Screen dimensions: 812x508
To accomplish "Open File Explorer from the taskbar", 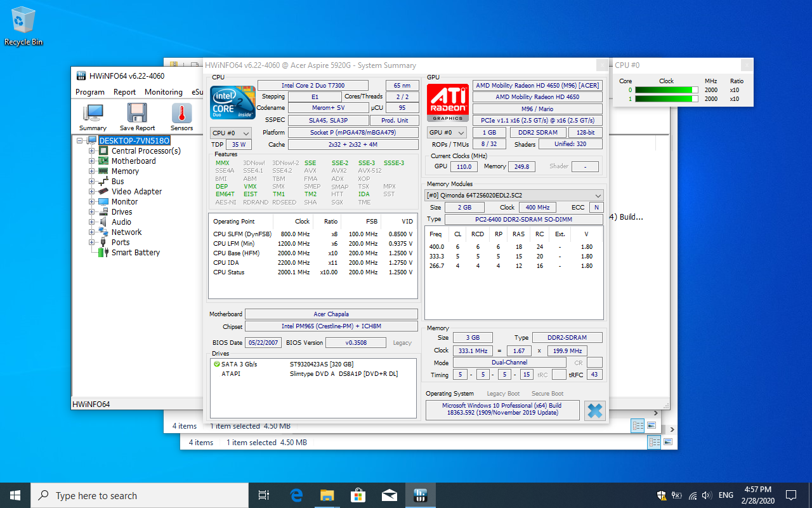I will tap(327, 495).
